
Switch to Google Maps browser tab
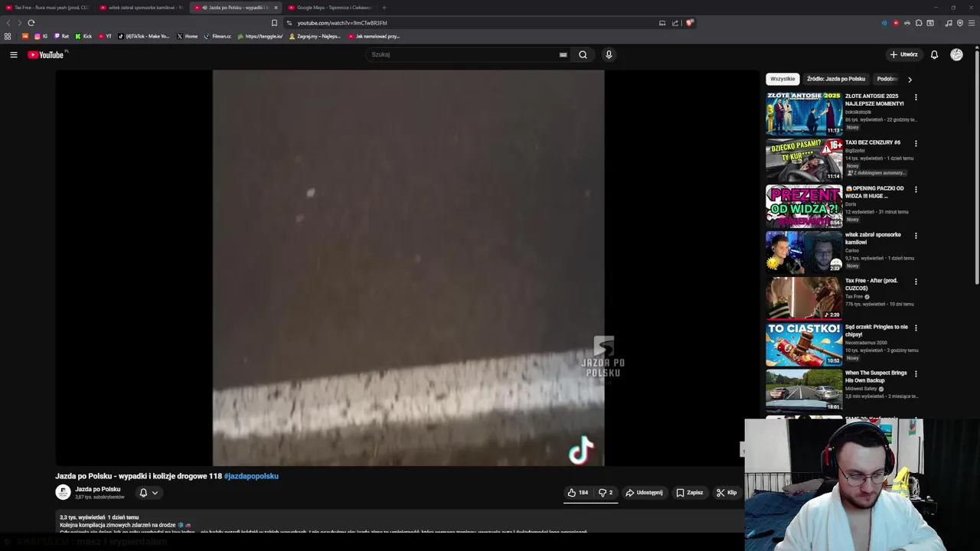[x=330, y=8]
